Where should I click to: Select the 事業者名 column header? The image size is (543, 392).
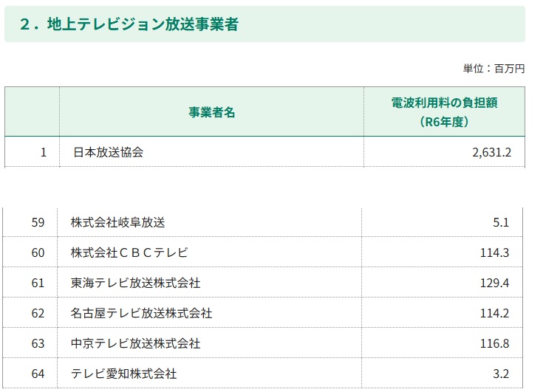click(x=211, y=112)
